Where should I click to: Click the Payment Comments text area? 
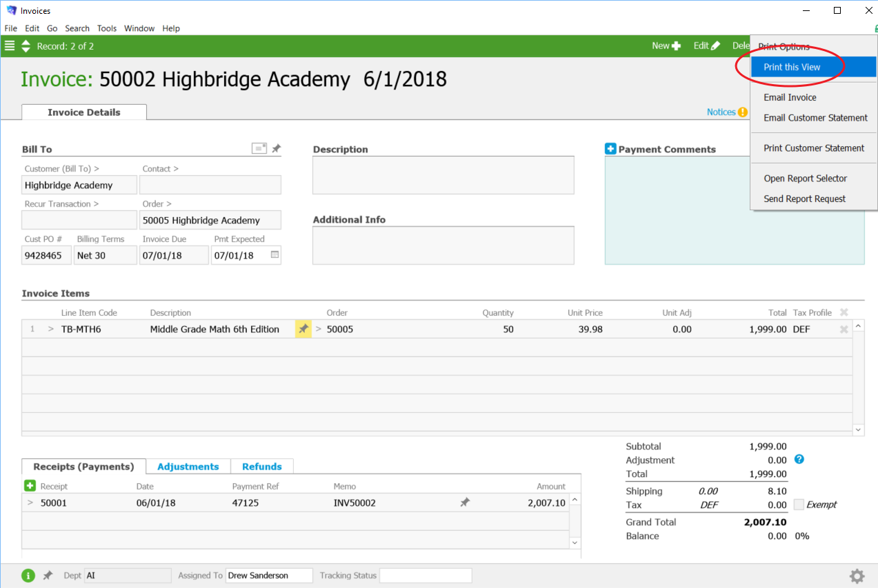tap(735, 210)
